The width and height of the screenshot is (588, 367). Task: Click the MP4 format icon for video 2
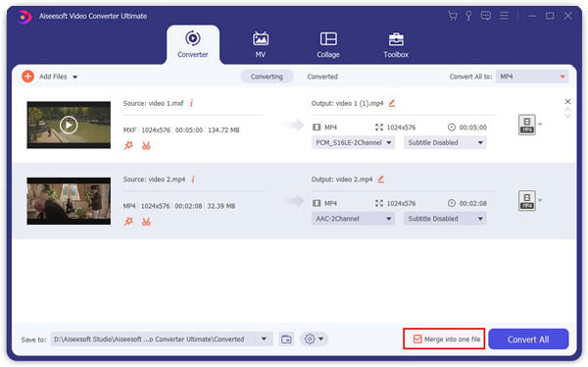[527, 200]
